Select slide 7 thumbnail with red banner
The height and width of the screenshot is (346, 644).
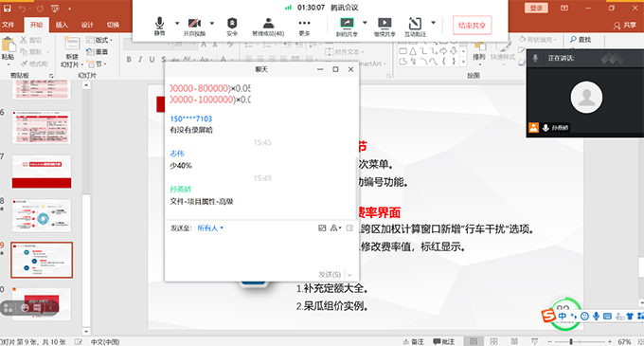pyautogui.click(x=42, y=172)
